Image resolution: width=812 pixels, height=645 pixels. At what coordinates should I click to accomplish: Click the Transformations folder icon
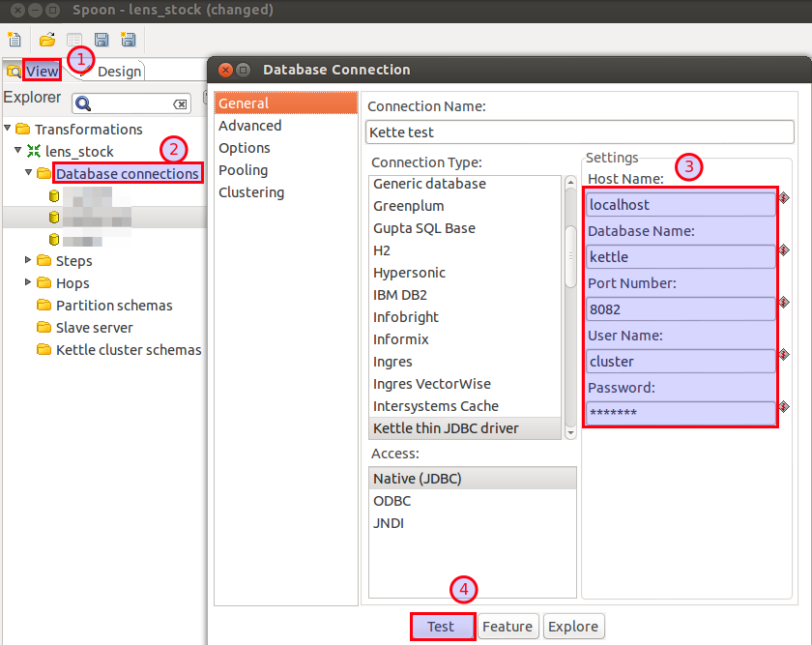point(23,129)
